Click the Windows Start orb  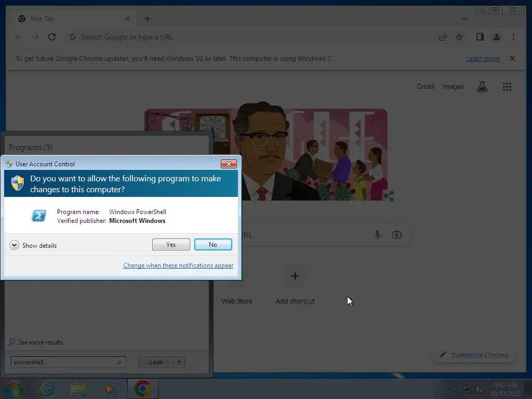tap(14, 389)
